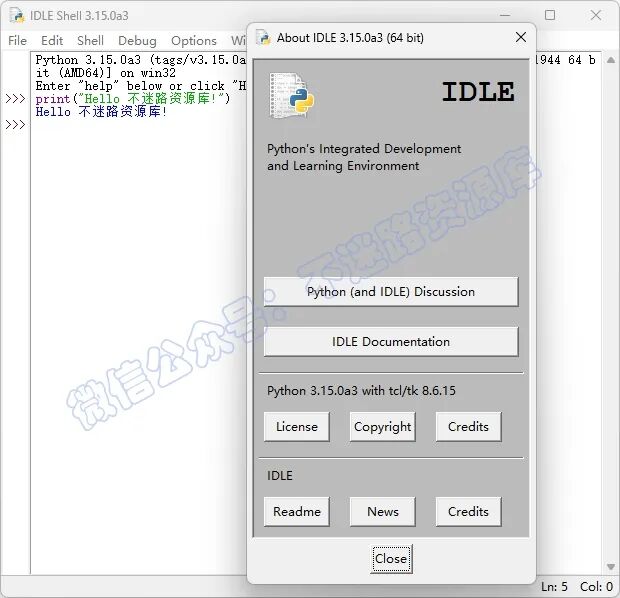Open the Options menu
The width and height of the screenshot is (620, 598).
click(194, 41)
